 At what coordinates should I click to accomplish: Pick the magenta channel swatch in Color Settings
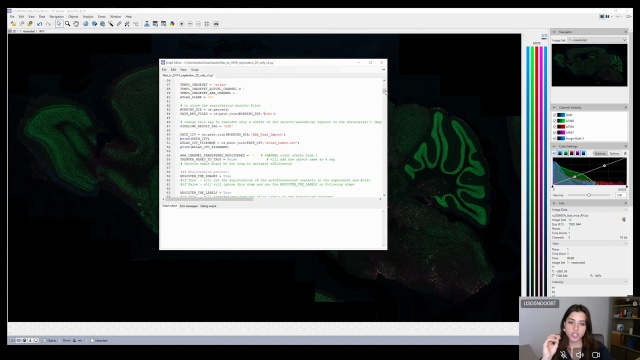click(x=578, y=153)
